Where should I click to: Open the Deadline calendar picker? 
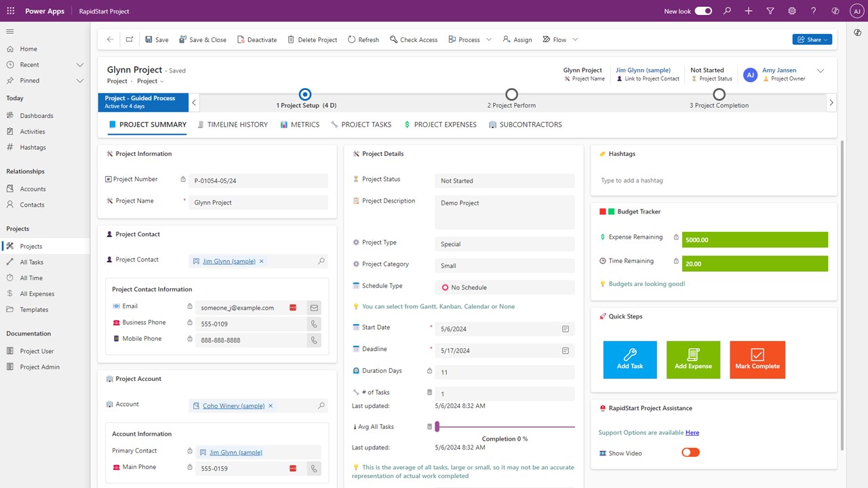566,350
